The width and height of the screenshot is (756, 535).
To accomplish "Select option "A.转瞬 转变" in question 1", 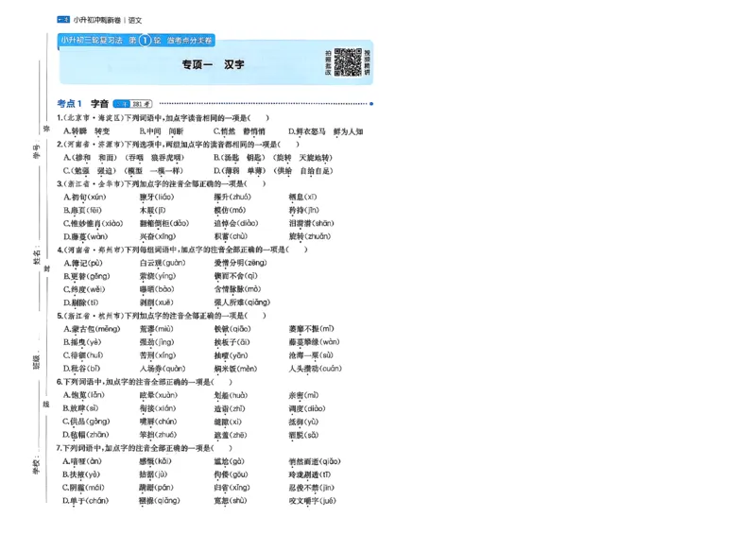I will click(x=87, y=131).
